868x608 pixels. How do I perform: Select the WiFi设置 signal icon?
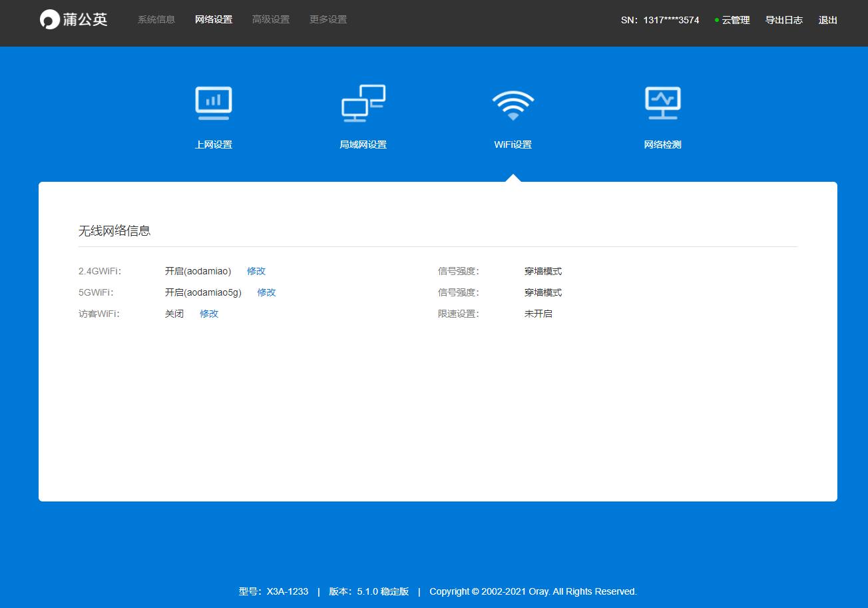[513, 105]
